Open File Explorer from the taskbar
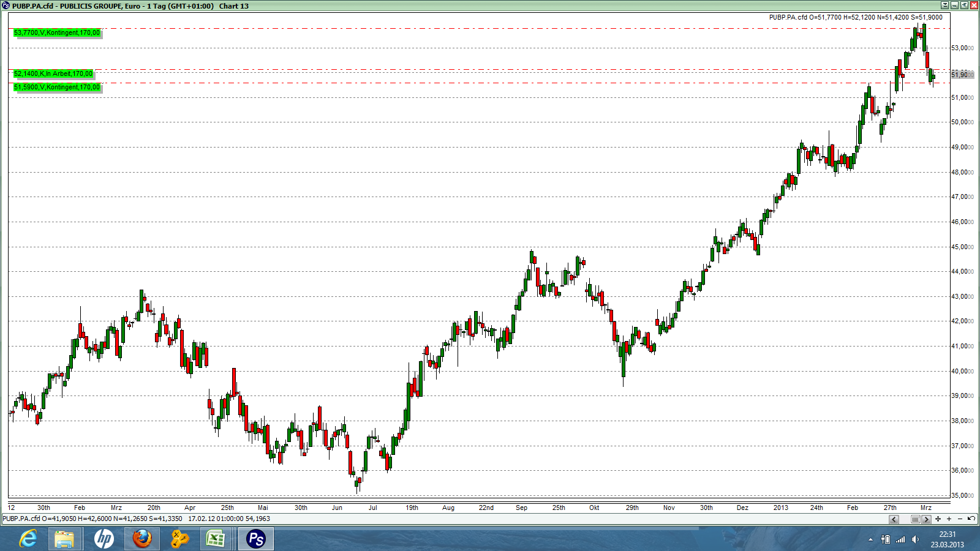Image resolution: width=980 pixels, height=551 pixels. click(x=64, y=539)
